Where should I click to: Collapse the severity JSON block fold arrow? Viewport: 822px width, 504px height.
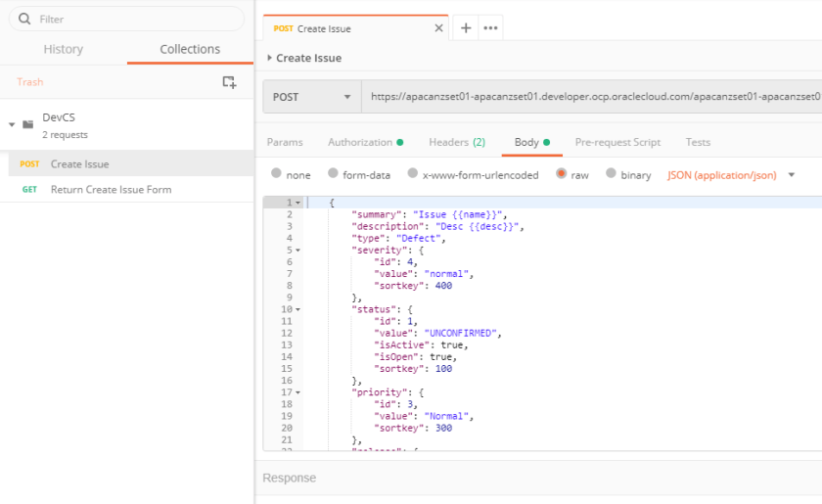coord(297,250)
